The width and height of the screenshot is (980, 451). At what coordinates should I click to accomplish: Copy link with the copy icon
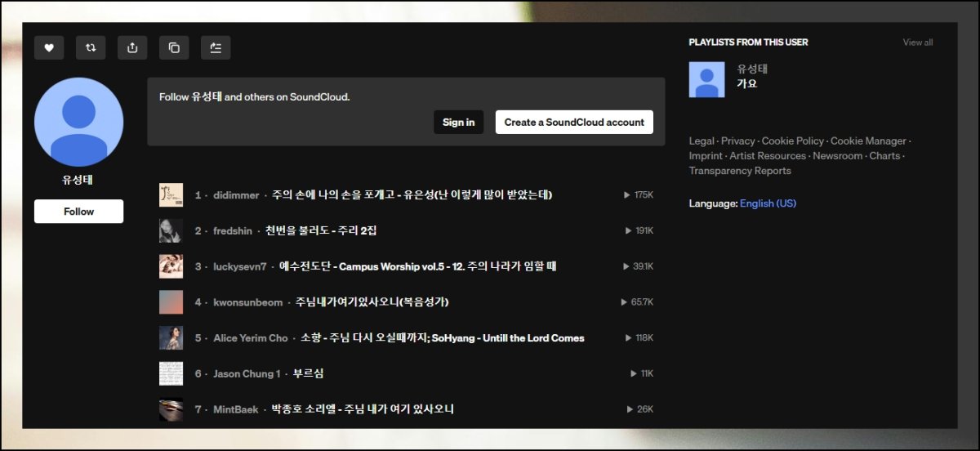tap(174, 47)
